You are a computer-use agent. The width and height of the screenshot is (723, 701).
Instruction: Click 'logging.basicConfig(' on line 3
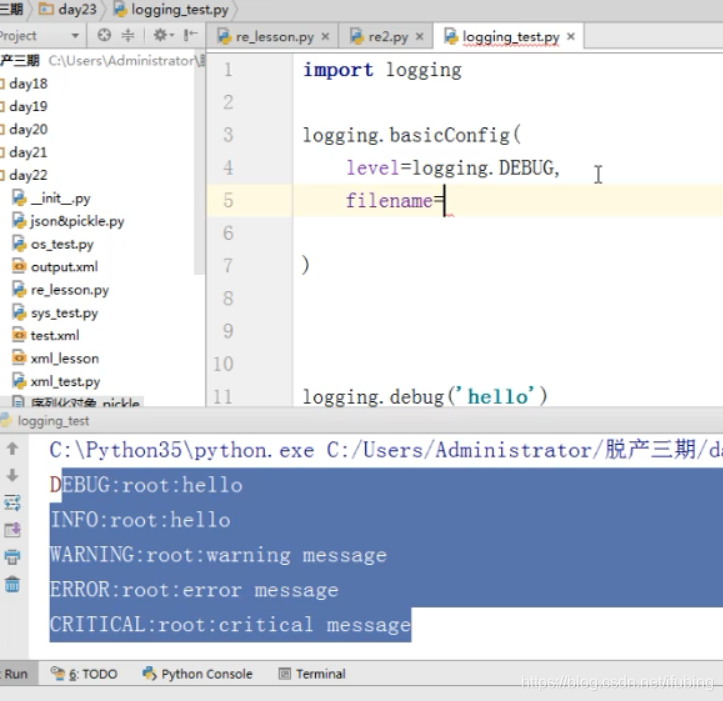(x=411, y=136)
